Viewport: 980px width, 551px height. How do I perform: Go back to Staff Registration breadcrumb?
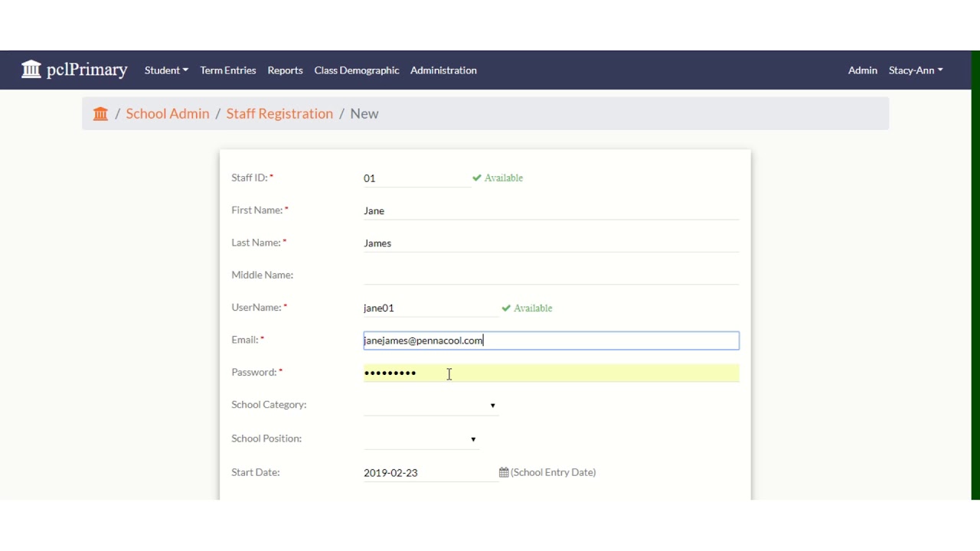(x=279, y=114)
